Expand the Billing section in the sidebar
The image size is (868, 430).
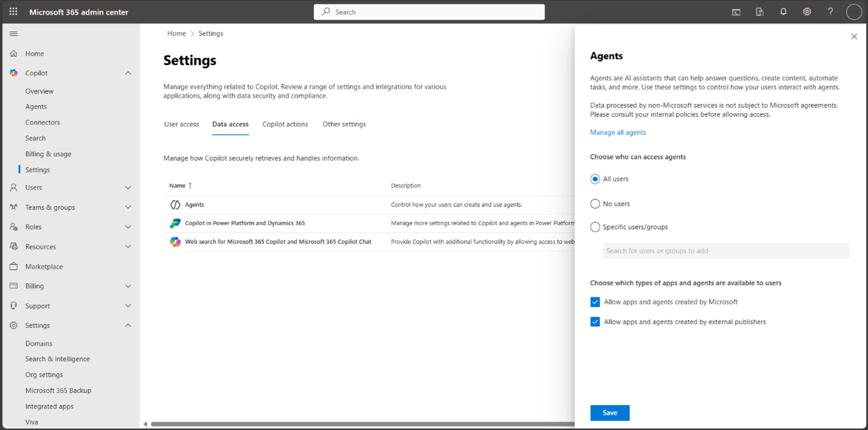point(128,285)
